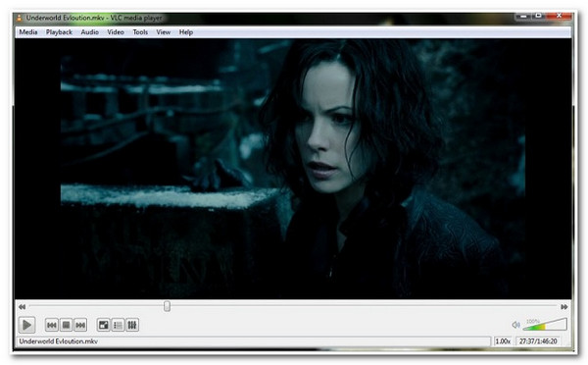
Task: Click the seek bar position handle
Action: pyautogui.click(x=167, y=306)
